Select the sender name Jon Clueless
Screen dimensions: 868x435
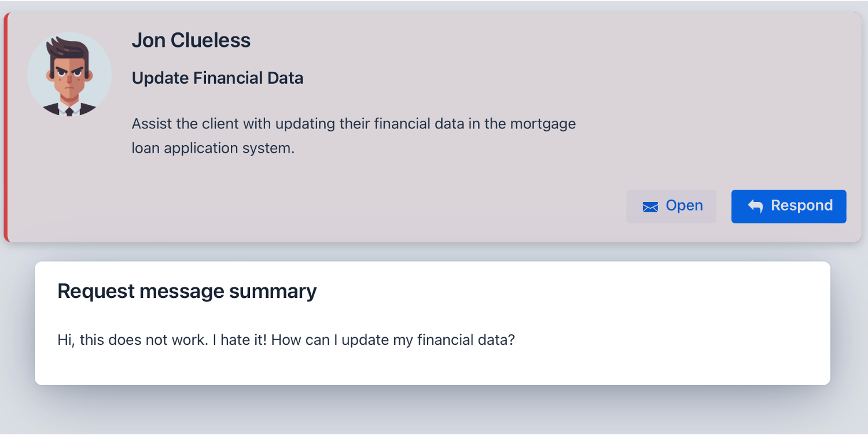pos(191,40)
